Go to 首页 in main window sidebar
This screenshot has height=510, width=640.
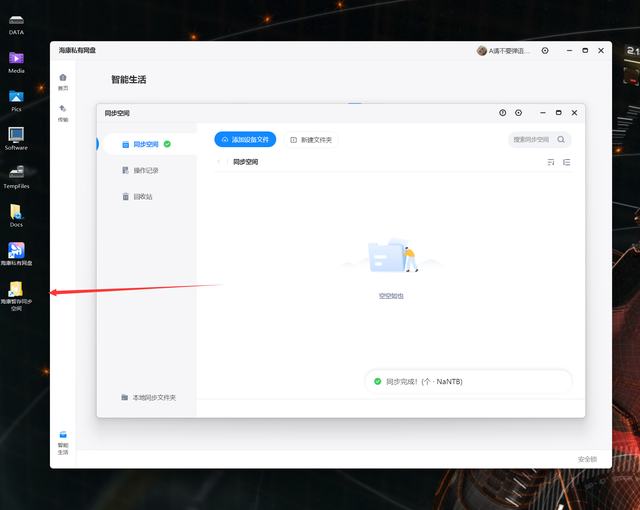tap(63, 82)
